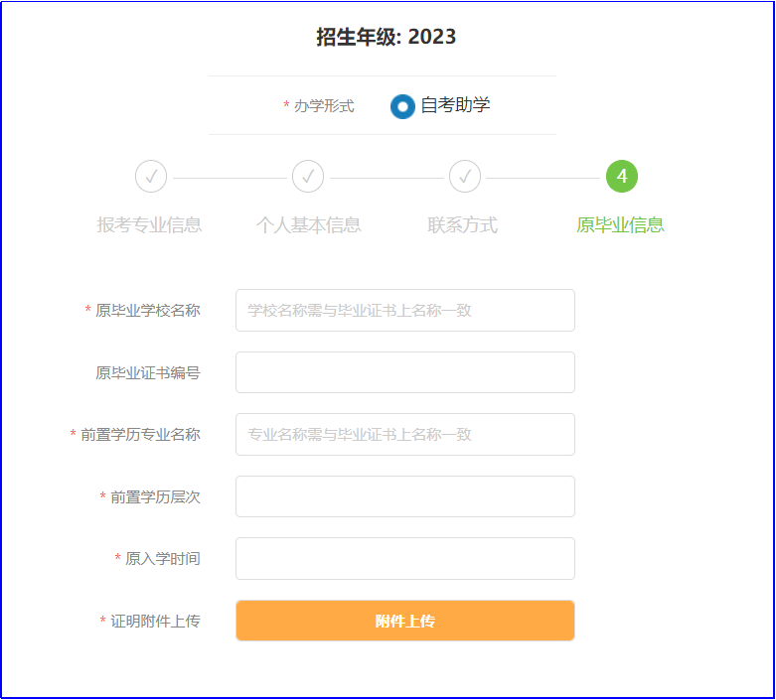Focus the 前置学历专业名称 input field

click(404, 435)
